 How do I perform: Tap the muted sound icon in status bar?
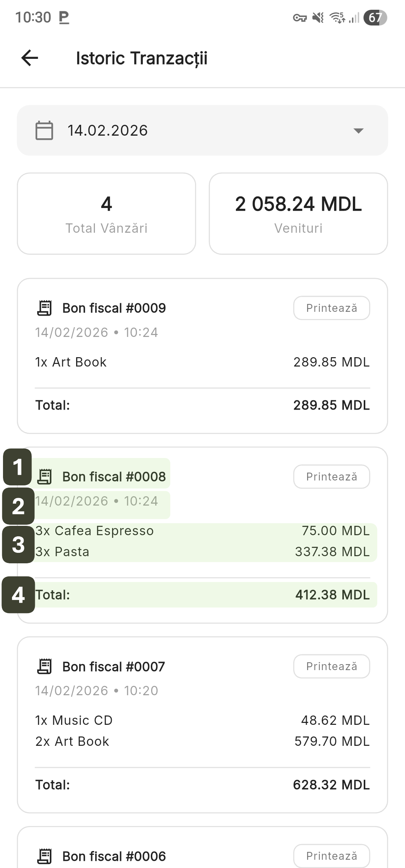tap(318, 18)
